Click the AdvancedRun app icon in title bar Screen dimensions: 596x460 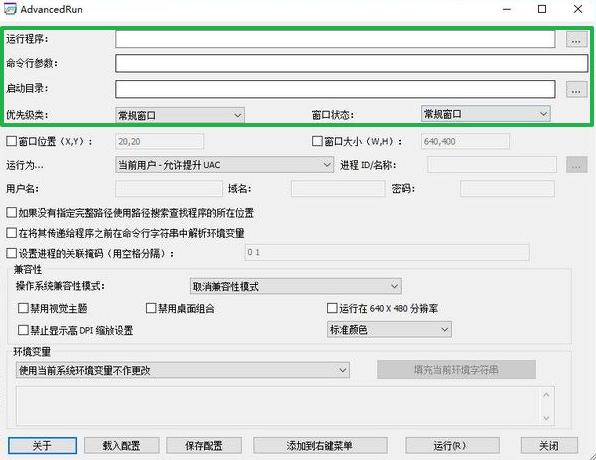click(x=10, y=9)
